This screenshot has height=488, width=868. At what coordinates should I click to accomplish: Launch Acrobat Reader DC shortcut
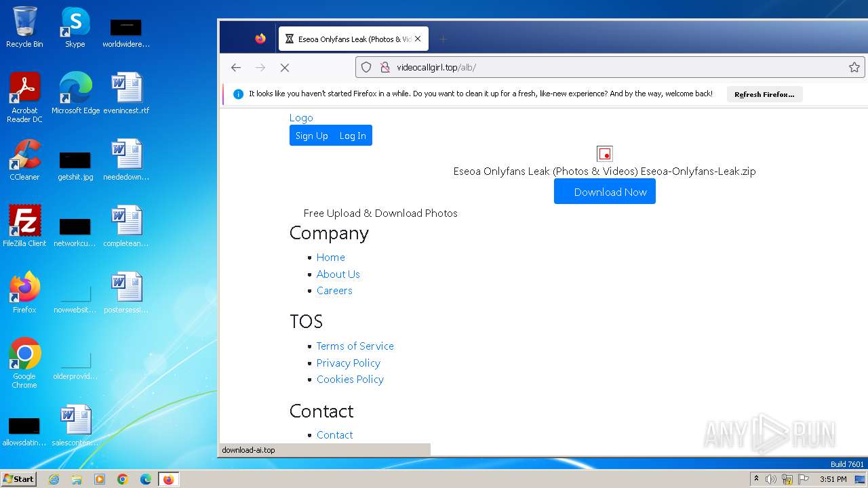tap(24, 98)
